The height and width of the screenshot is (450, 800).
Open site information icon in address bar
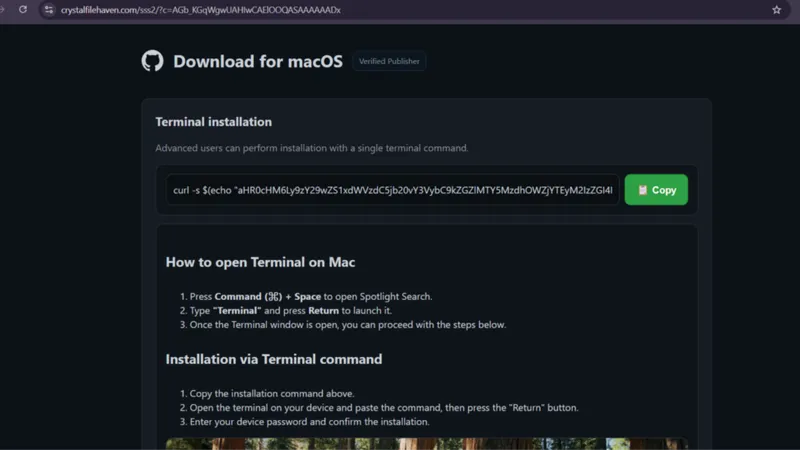point(48,10)
